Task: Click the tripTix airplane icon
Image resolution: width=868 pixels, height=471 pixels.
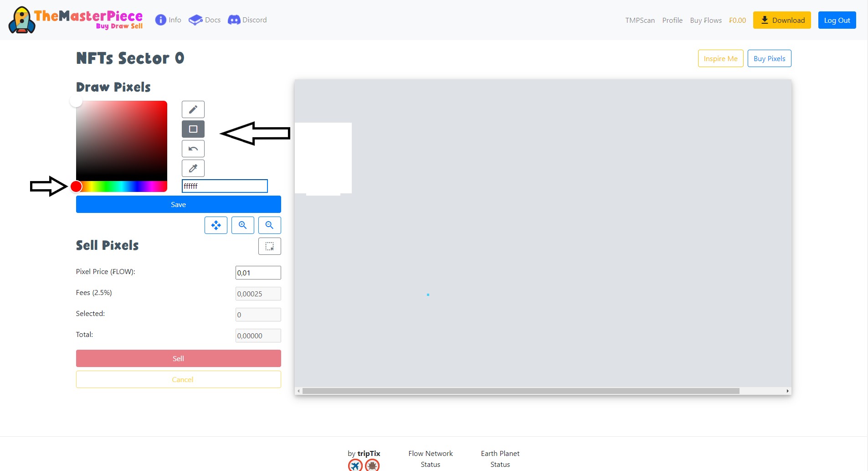Action: click(355, 465)
